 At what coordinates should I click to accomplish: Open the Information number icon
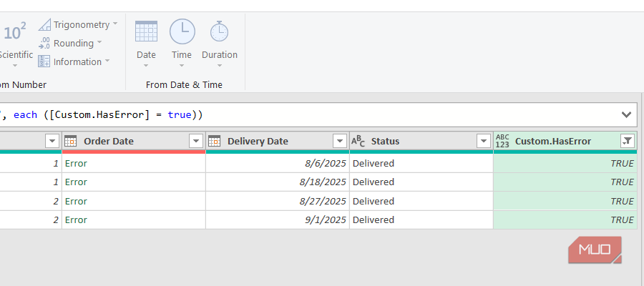(x=44, y=61)
